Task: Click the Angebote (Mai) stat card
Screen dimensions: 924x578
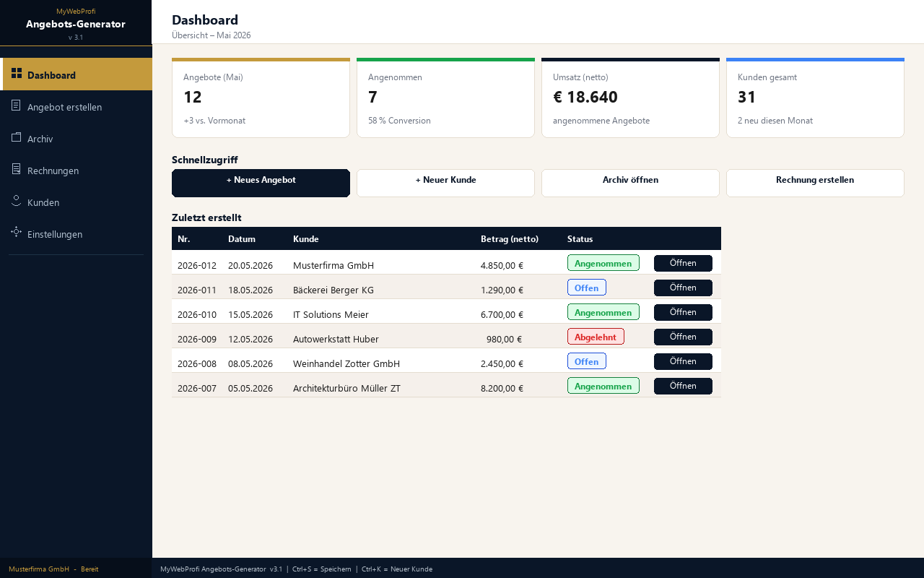Action: tap(261, 98)
